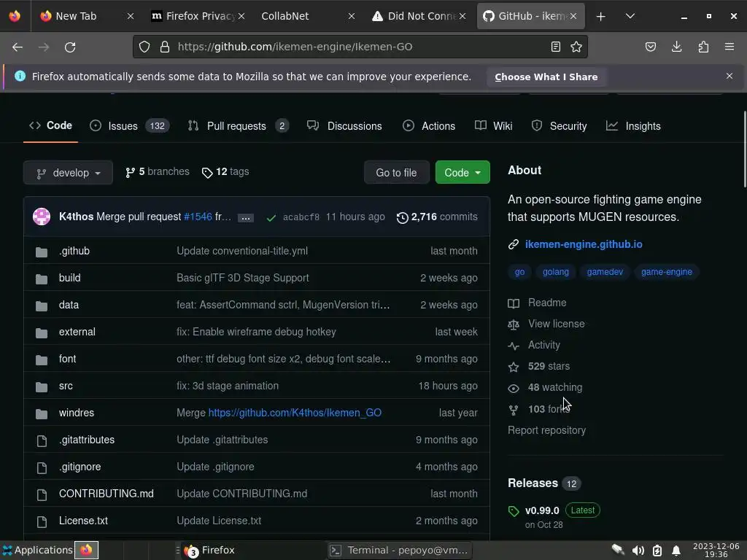Expand the green Code dropdown button
This screenshot has width=747, height=560.
[x=462, y=173]
